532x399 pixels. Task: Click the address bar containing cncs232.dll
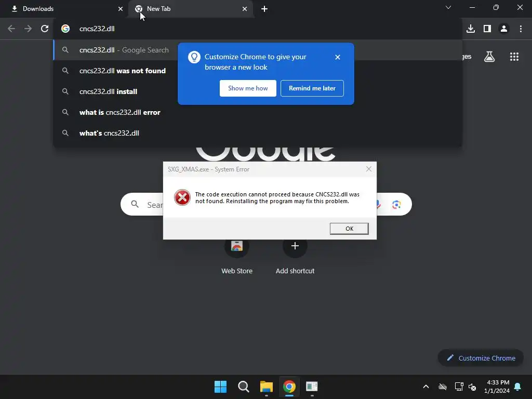point(258,29)
